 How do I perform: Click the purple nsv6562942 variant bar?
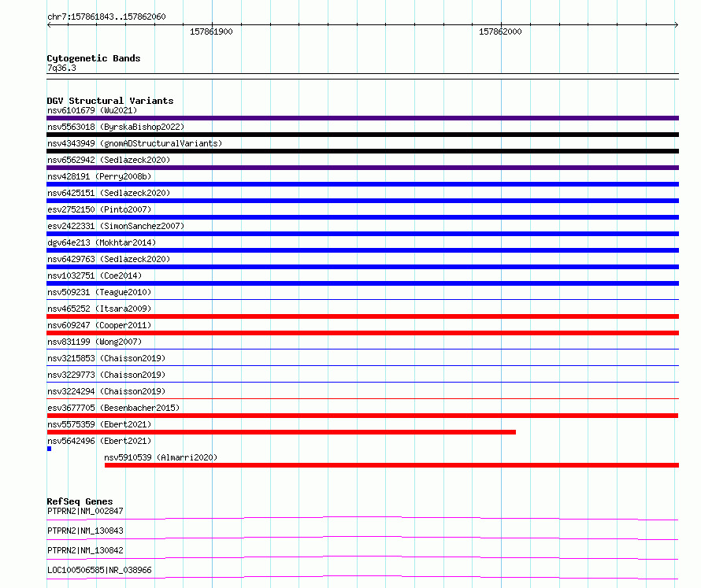tap(362, 168)
